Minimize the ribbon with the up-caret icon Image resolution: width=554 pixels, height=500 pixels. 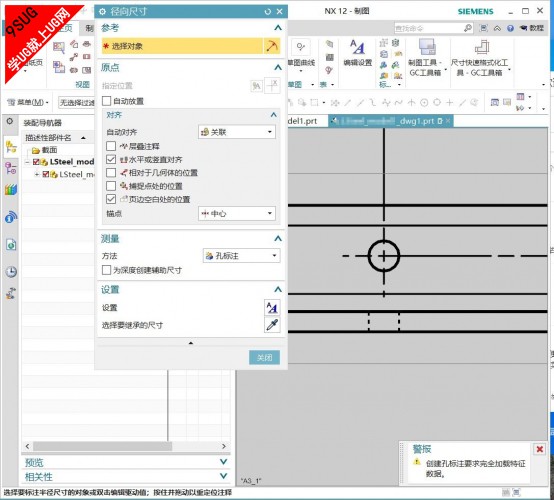pyautogui.click(x=497, y=28)
